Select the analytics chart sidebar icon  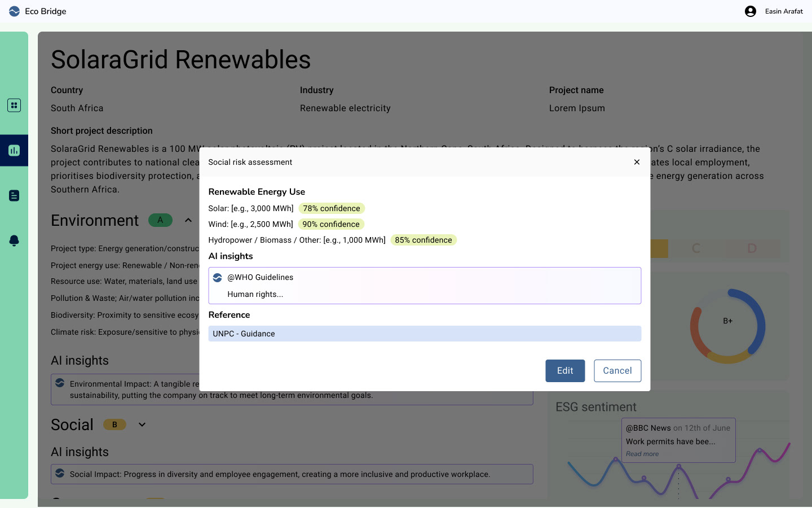[x=14, y=151]
